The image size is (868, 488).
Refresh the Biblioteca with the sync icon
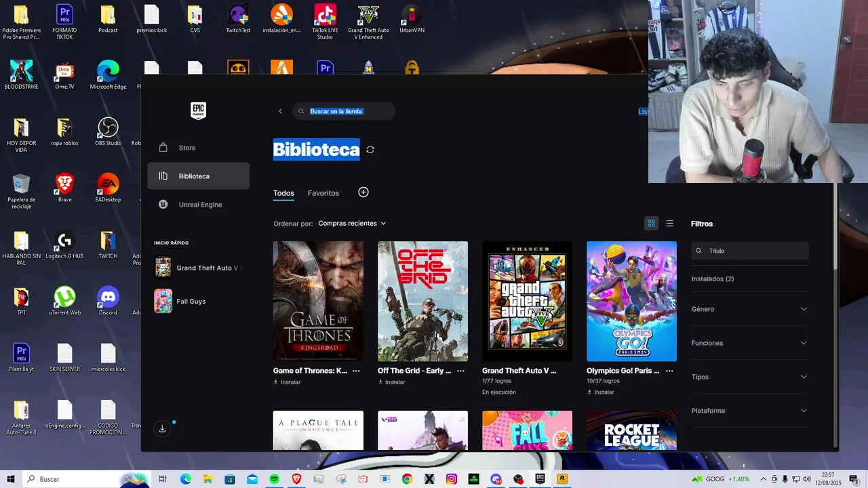point(370,150)
